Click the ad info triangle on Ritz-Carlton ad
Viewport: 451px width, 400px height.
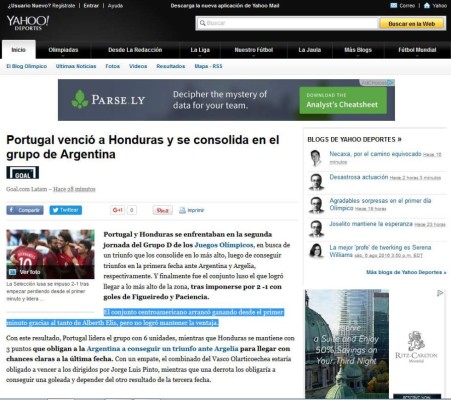440,293
